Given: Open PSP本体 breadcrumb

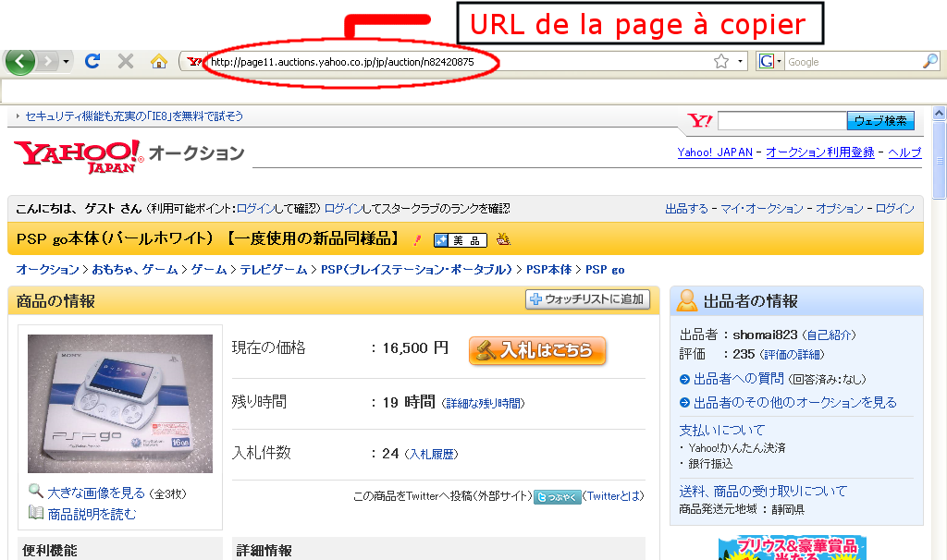Looking at the screenshot, I should (x=549, y=269).
